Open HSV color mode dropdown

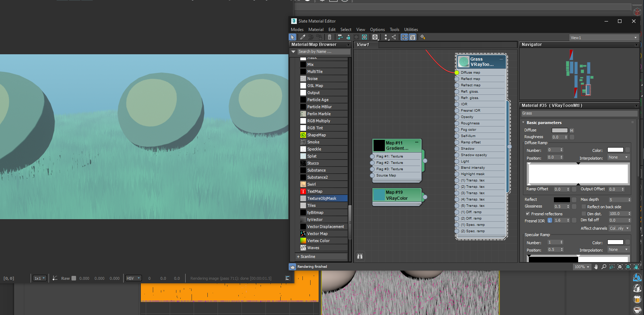(x=133, y=278)
